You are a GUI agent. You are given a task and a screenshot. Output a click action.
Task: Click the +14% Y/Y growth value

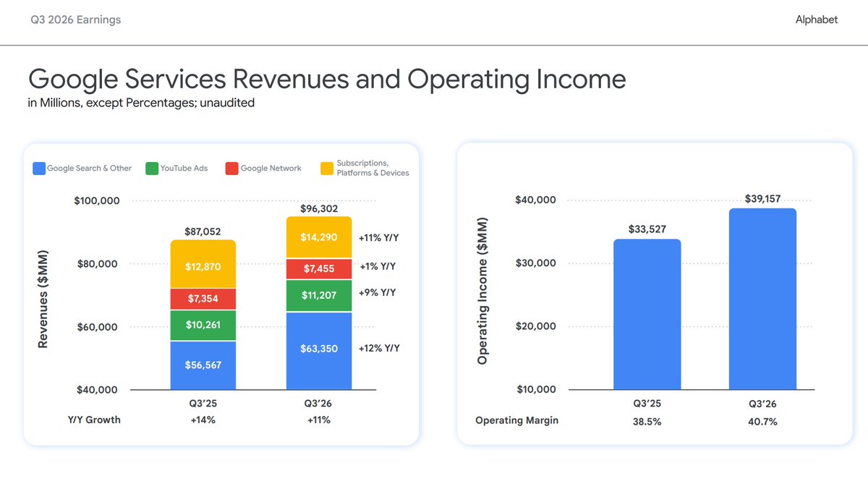point(203,420)
